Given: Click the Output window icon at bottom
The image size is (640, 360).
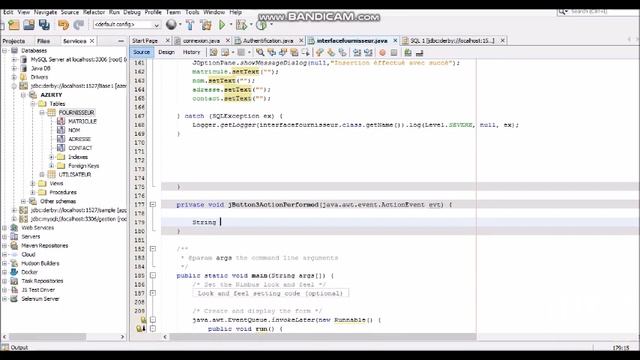Looking at the screenshot, I should click(x=5, y=347).
